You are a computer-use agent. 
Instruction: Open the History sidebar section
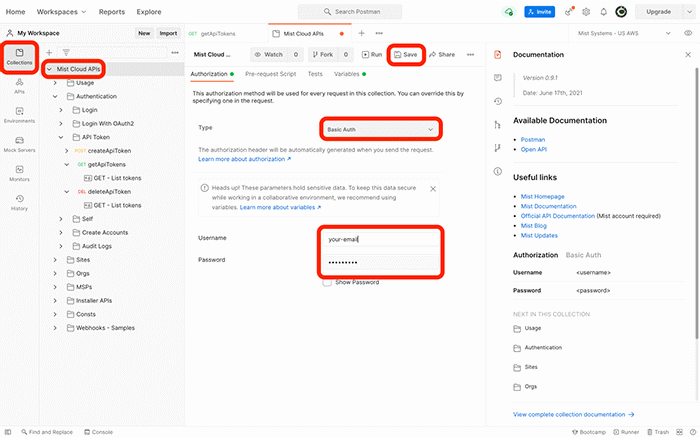click(19, 203)
